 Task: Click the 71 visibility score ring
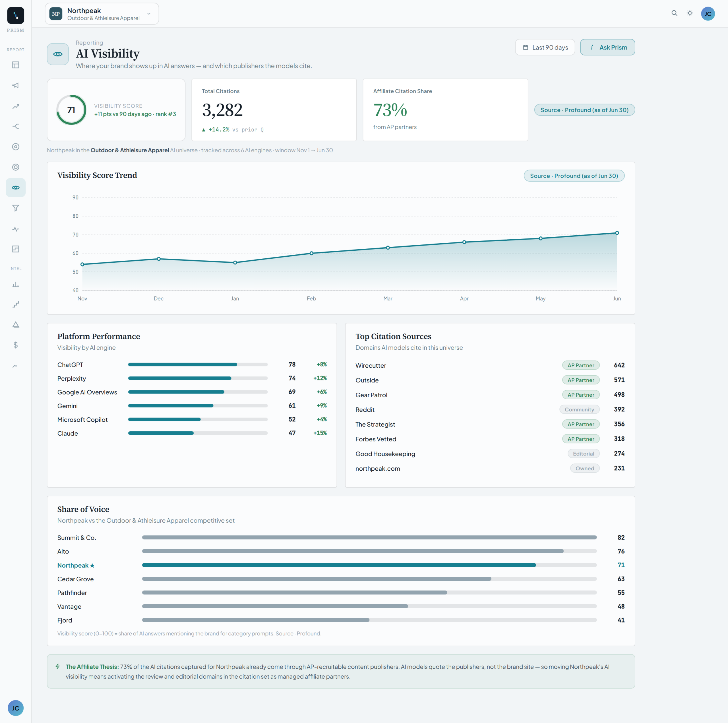71,110
